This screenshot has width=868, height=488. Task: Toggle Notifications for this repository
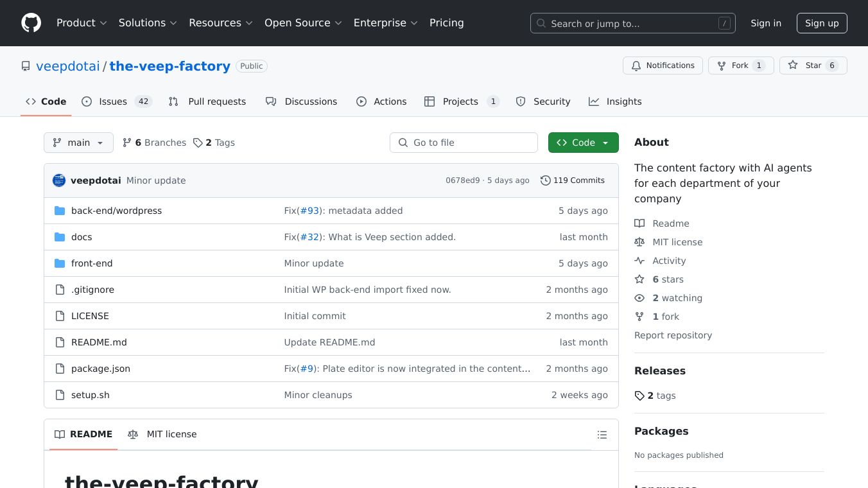coord(663,65)
